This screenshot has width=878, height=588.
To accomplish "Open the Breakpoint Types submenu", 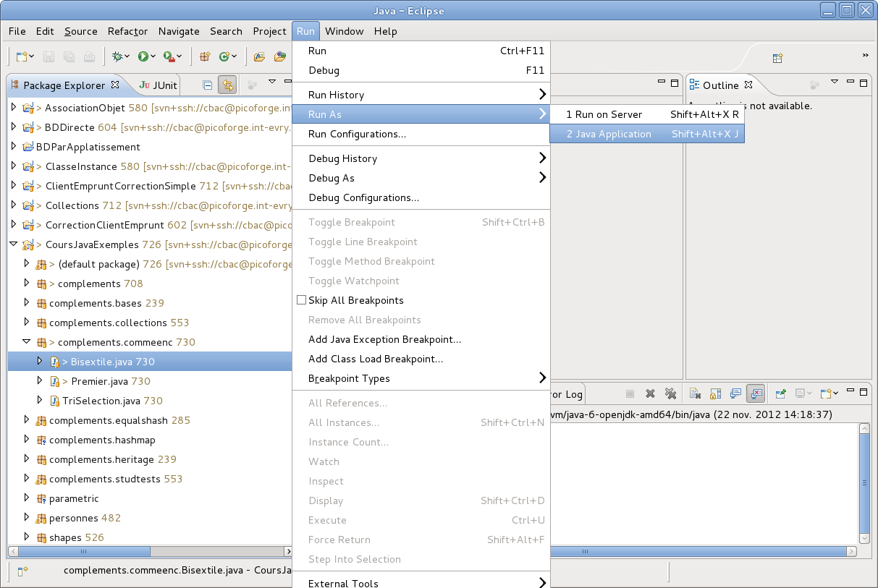I will coord(421,378).
